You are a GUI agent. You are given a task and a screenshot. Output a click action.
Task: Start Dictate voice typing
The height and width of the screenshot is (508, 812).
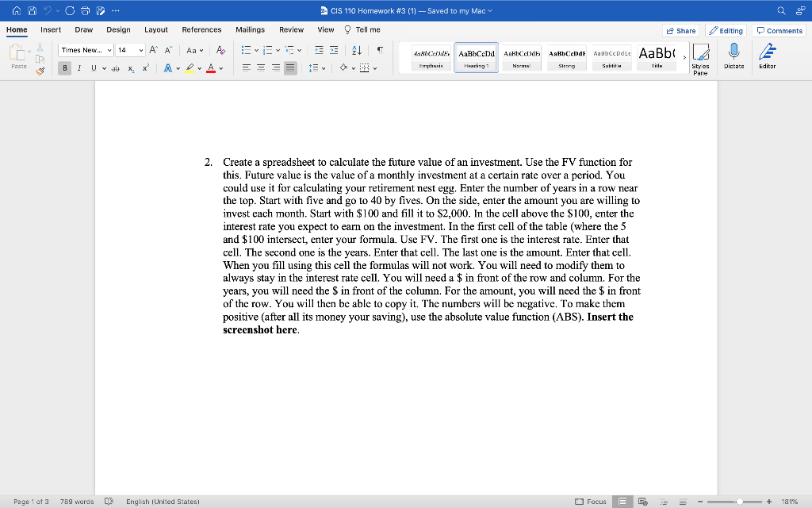[733, 56]
